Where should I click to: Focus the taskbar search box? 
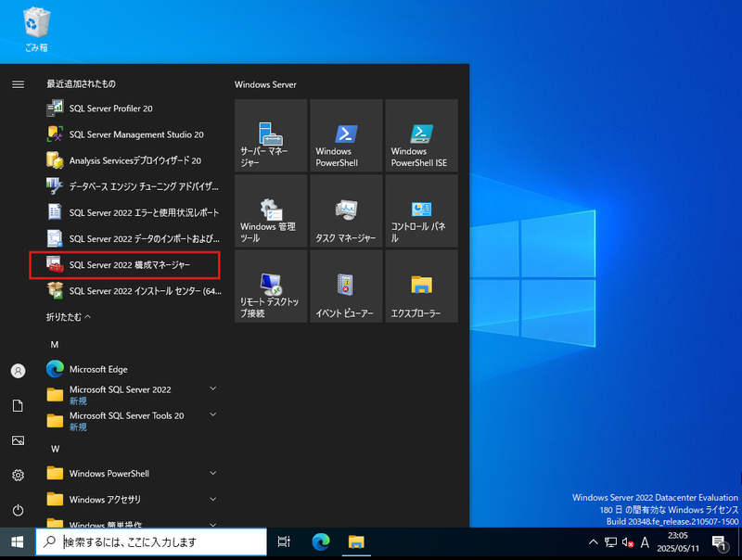click(151, 542)
